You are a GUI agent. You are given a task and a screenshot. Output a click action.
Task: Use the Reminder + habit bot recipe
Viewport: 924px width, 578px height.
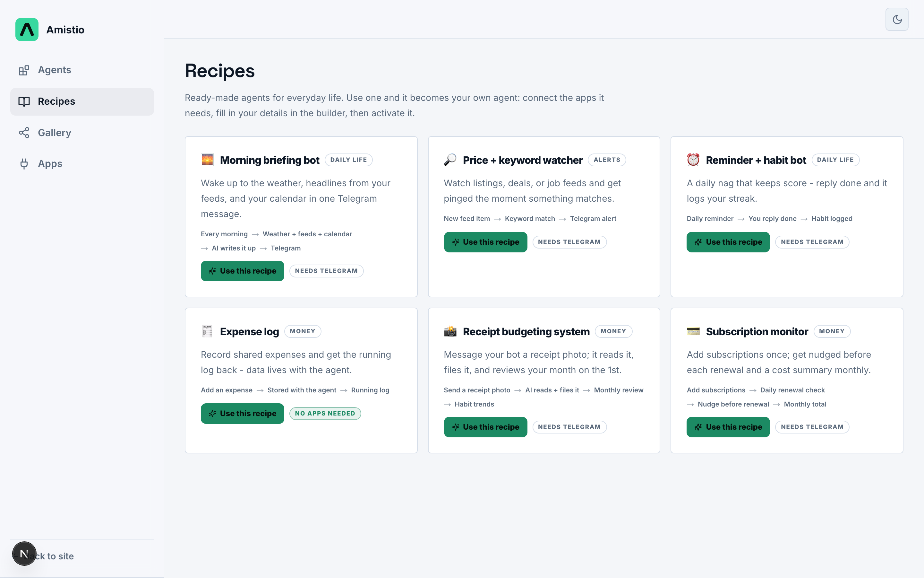coord(728,242)
